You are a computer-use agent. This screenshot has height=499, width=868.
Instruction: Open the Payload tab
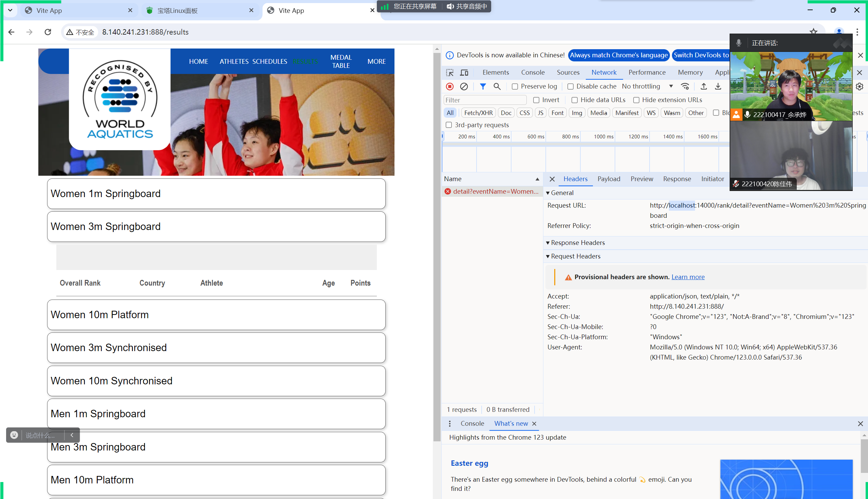(609, 179)
